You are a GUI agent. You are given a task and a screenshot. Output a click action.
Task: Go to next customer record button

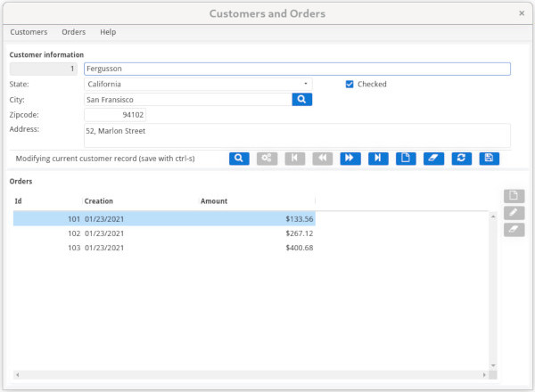click(x=350, y=159)
